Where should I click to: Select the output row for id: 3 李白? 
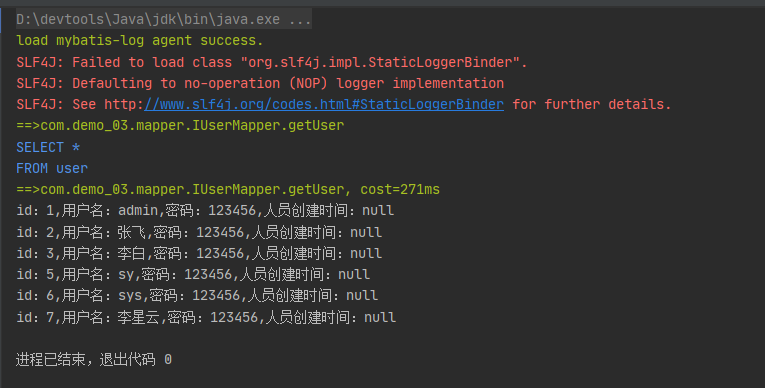[x=199, y=253]
